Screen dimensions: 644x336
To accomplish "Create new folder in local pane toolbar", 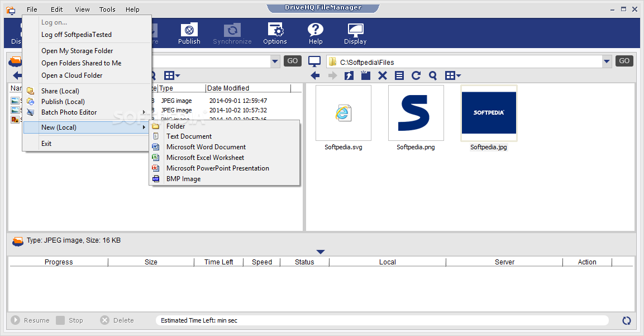I will (365, 75).
